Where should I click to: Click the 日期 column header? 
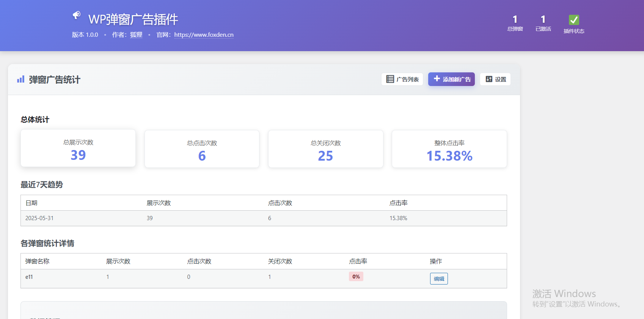(31, 203)
